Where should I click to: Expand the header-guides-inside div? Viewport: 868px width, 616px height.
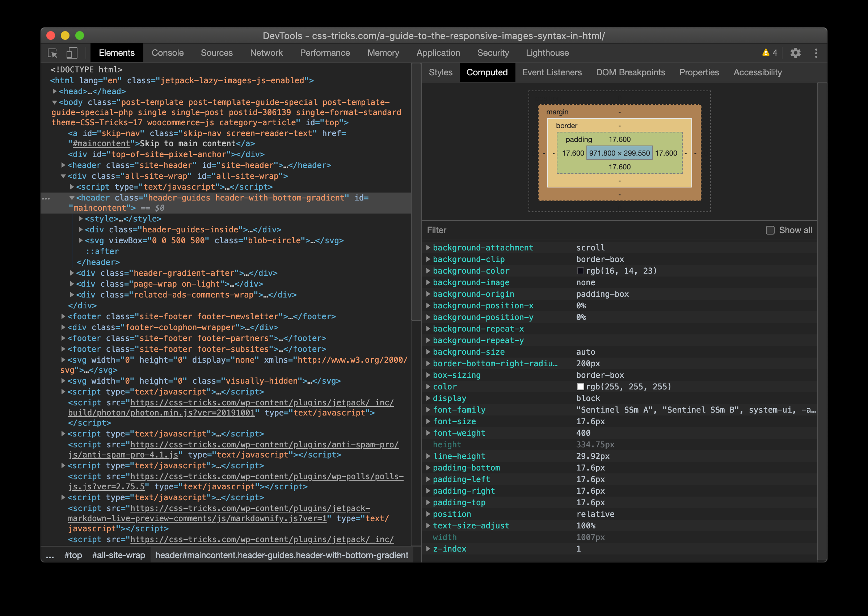pyautogui.click(x=80, y=230)
